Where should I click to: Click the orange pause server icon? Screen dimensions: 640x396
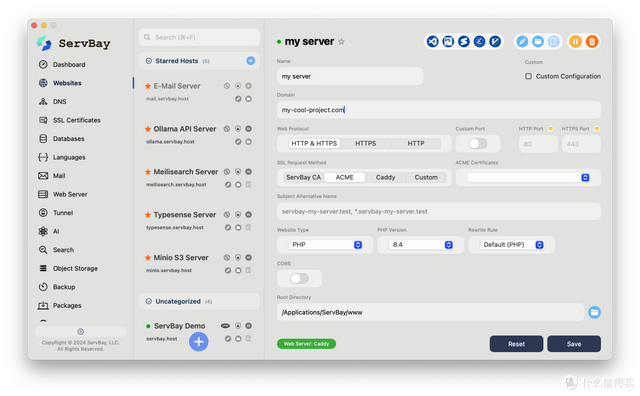coord(576,41)
